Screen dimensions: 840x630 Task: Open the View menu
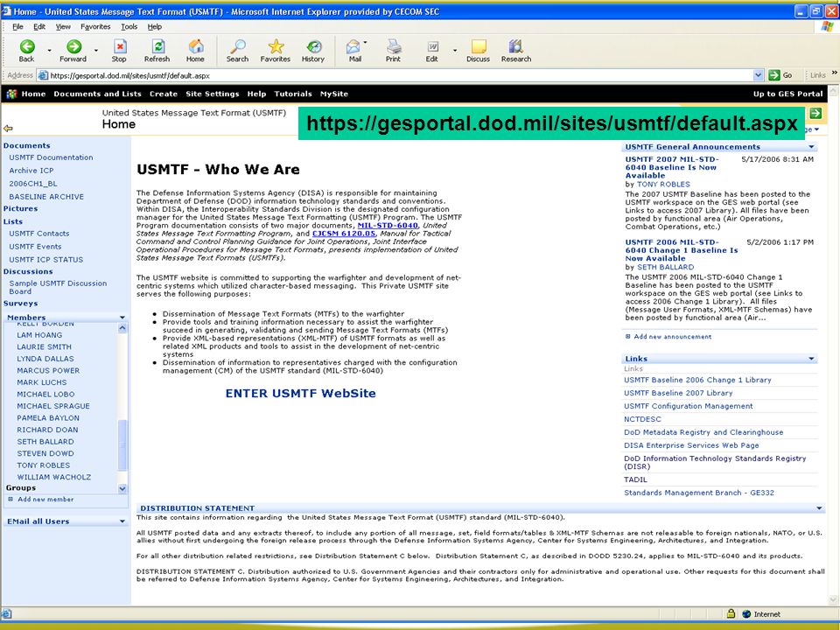[63, 26]
